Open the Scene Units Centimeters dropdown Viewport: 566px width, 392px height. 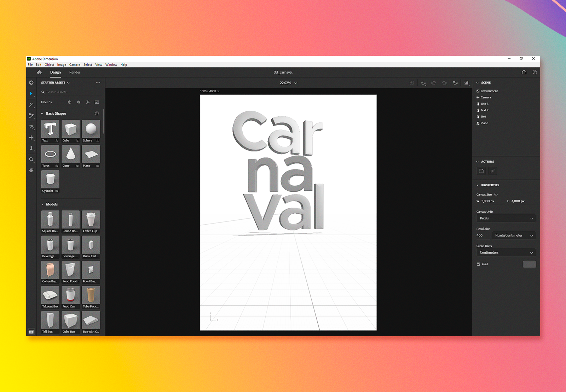tap(506, 253)
